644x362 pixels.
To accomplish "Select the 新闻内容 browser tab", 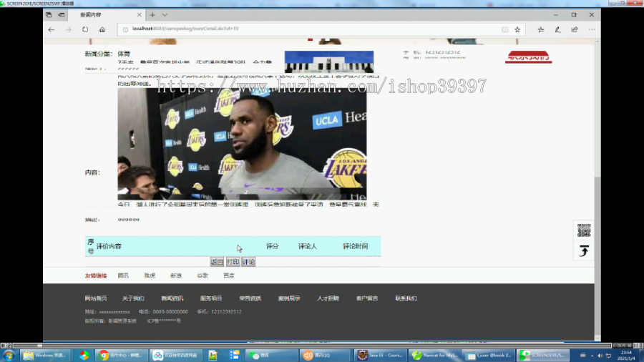I will tap(105, 15).
